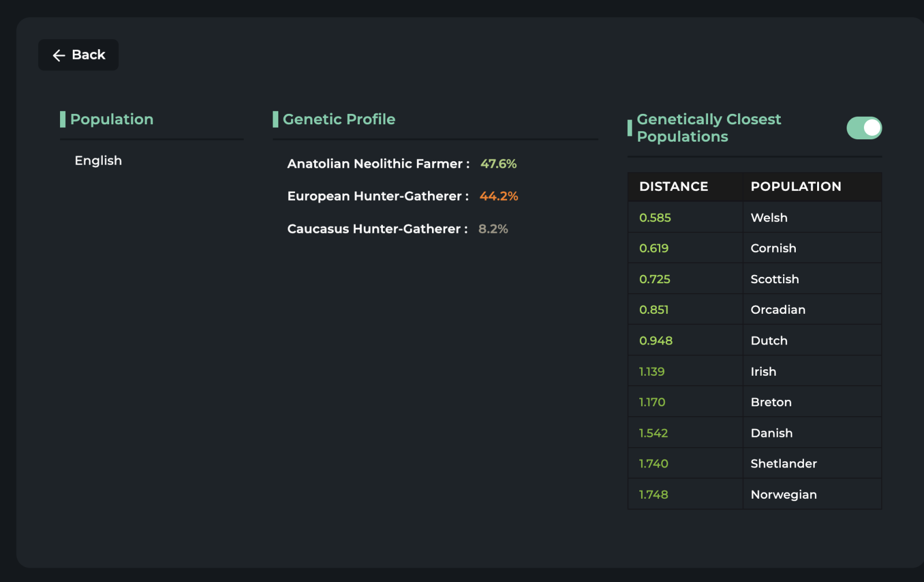The height and width of the screenshot is (582, 924).
Task: Click the Anatolian Neolithic Farmer 47.6% value
Action: pos(498,164)
